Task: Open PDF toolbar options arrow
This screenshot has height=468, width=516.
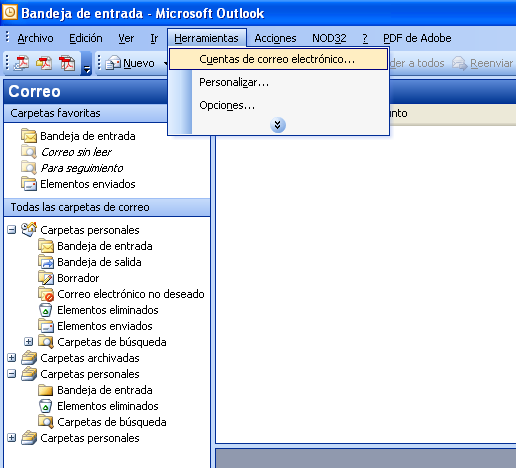Action: click(87, 63)
